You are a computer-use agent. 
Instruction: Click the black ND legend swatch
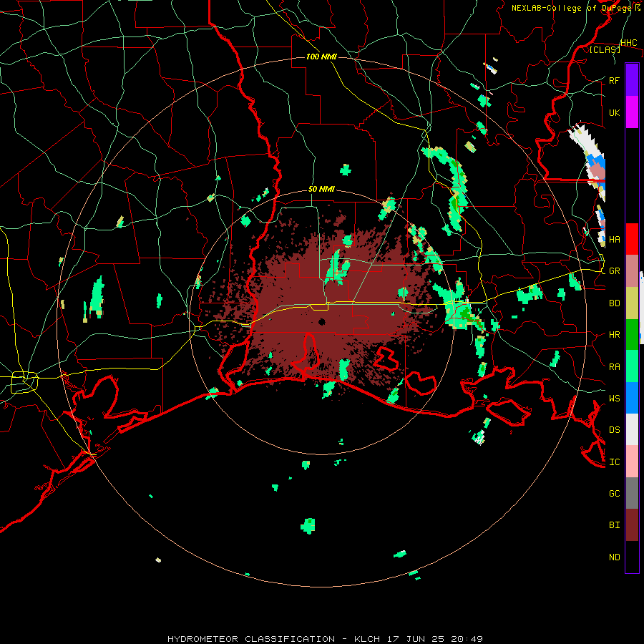632,557
